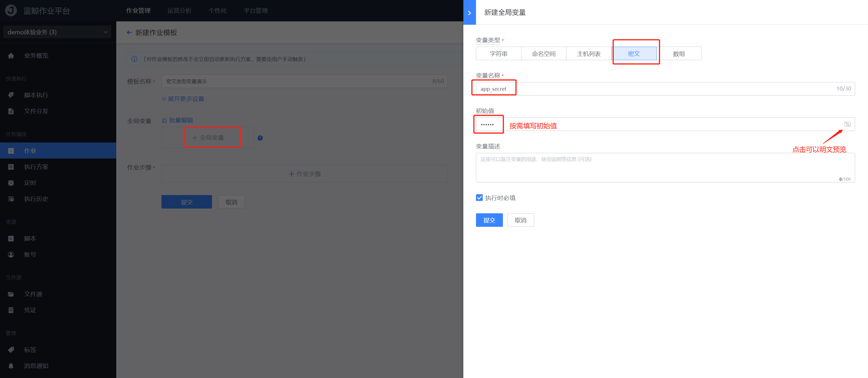Click the 执行方案 sidebar icon
The image size is (868, 378).
(x=11, y=167)
